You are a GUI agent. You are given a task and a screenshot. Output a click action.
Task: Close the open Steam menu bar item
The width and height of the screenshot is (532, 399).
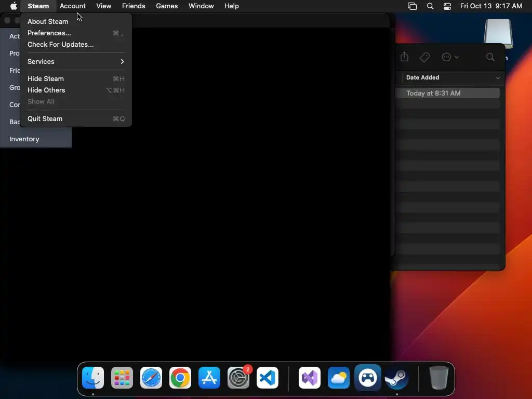[x=38, y=6]
